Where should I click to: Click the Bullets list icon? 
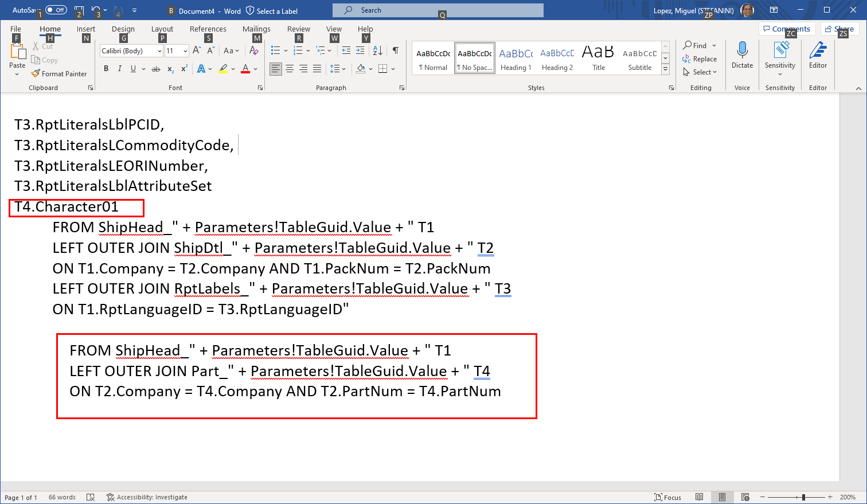coord(275,50)
